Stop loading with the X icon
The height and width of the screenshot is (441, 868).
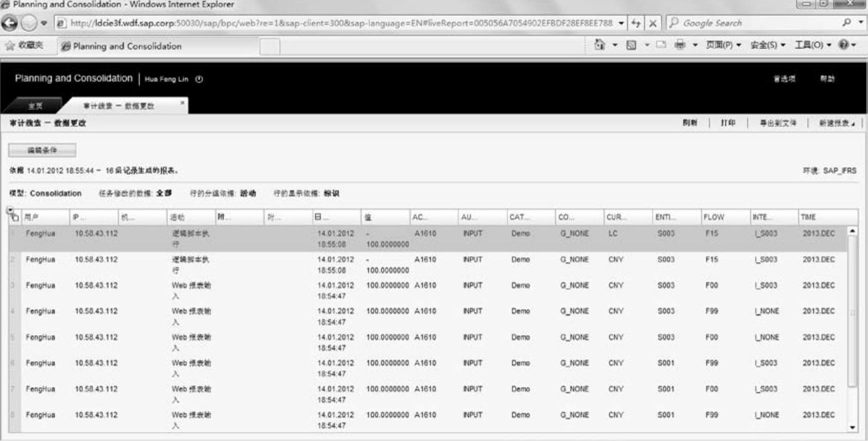(x=653, y=23)
